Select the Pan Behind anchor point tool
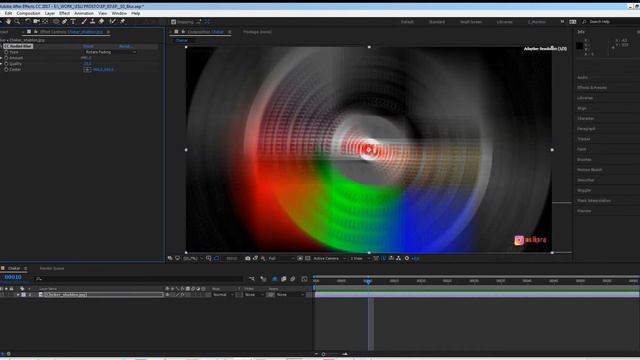This screenshot has width=640, height=360. click(x=45, y=21)
